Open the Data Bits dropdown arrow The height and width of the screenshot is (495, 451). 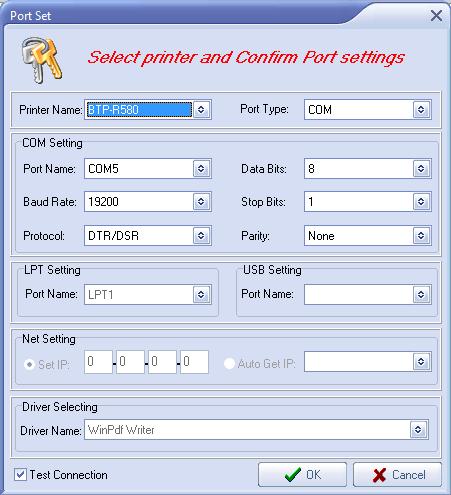tap(421, 169)
